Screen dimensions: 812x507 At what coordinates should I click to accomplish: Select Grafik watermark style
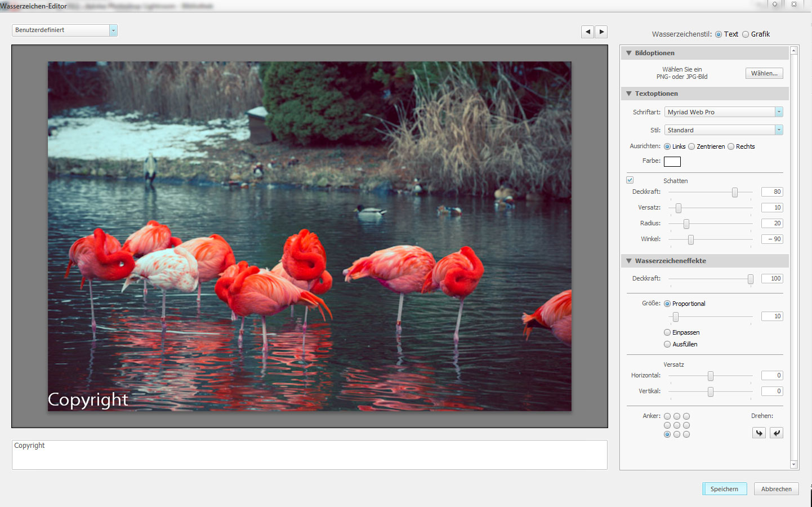[746, 34]
